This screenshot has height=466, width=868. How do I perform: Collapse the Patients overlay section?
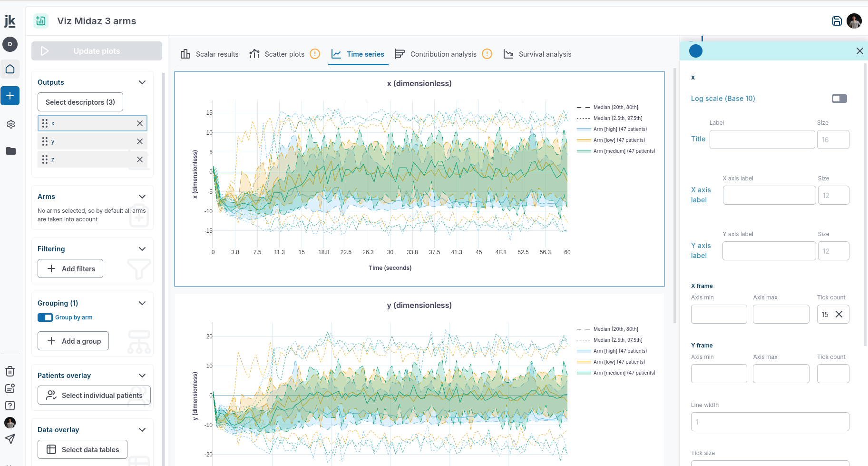coord(142,375)
